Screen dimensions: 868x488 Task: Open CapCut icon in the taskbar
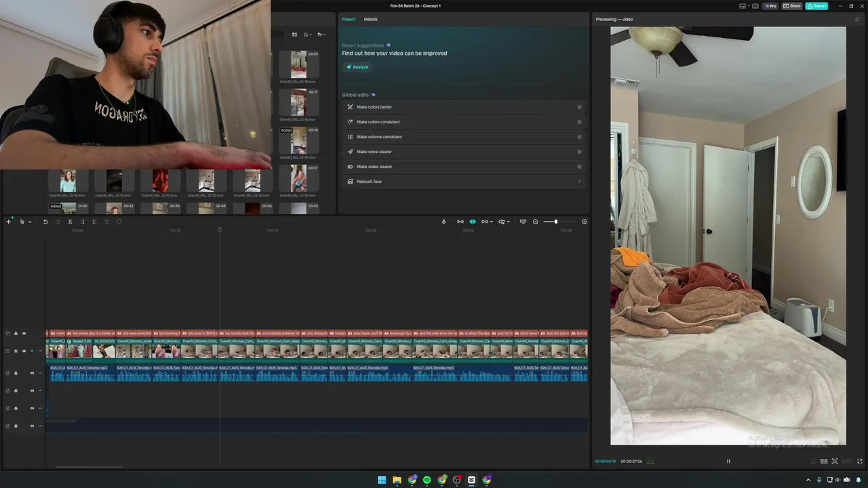point(471,480)
